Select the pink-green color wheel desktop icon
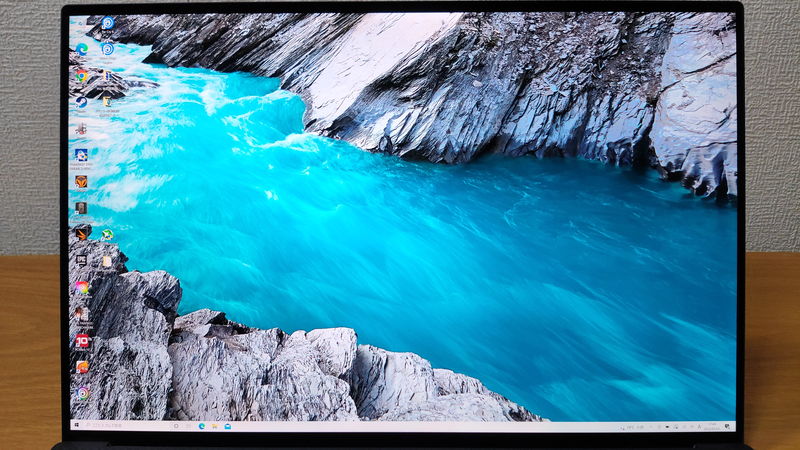 coord(82,287)
